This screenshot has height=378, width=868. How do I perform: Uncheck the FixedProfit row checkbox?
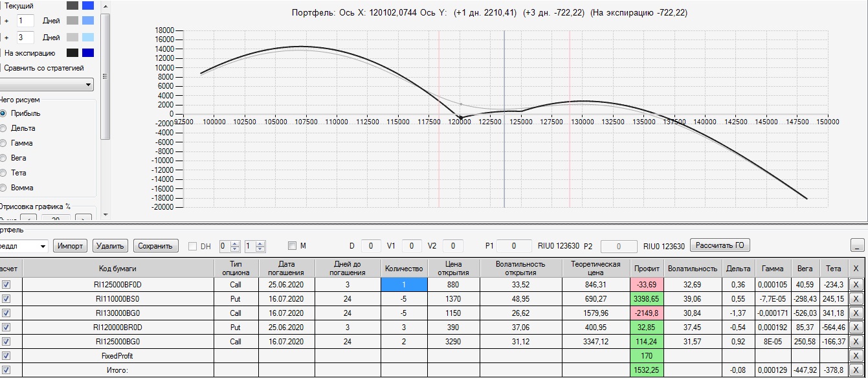click(6, 355)
